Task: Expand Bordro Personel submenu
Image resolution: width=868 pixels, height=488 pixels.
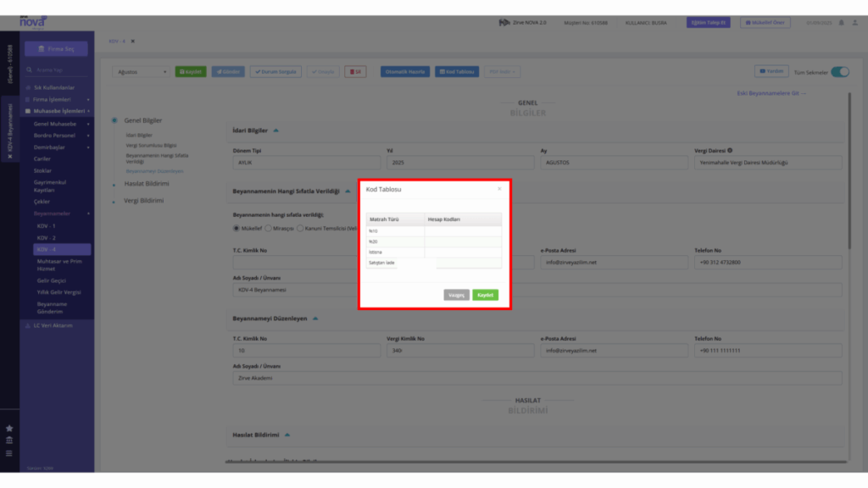Action: pos(61,136)
